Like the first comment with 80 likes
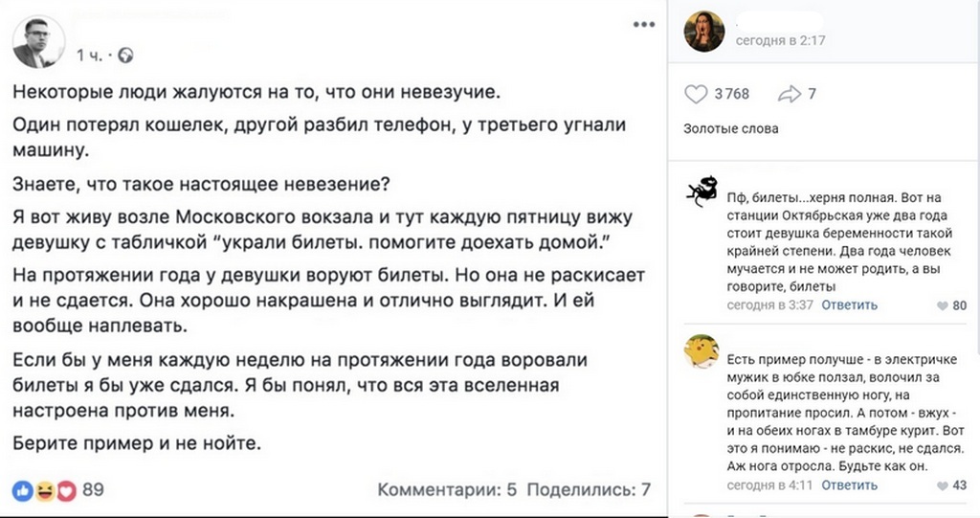This screenshot has height=518, width=980. [x=943, y=305]
